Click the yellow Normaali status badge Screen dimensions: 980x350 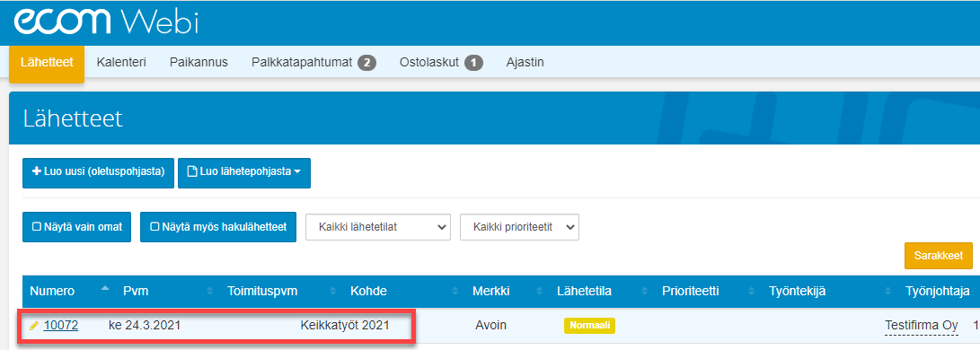pyautogui.click(x=589, y=326)
